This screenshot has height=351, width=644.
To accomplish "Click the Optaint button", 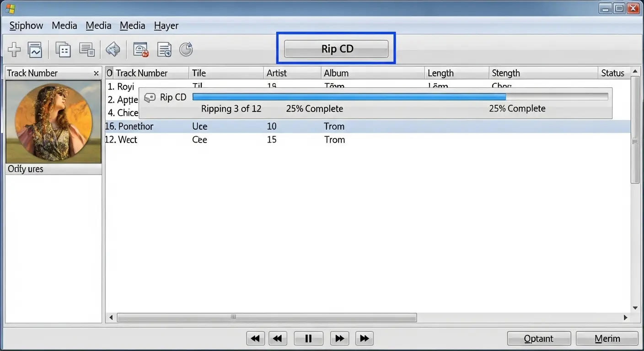I will pos(539,339).
